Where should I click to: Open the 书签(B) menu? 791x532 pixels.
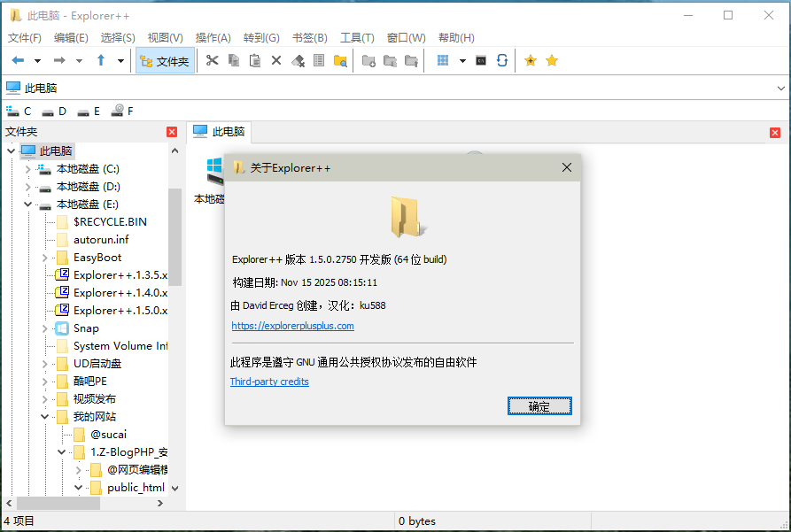point(309,38)
